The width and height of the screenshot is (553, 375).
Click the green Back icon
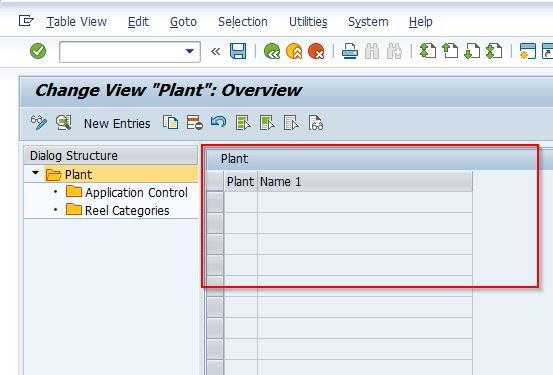click(x=272, y=51)
